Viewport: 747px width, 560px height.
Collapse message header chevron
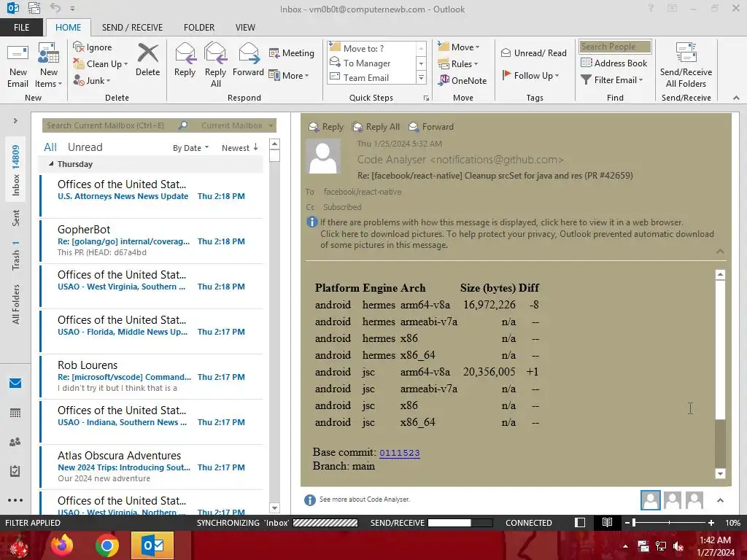(x=720, y=252)
